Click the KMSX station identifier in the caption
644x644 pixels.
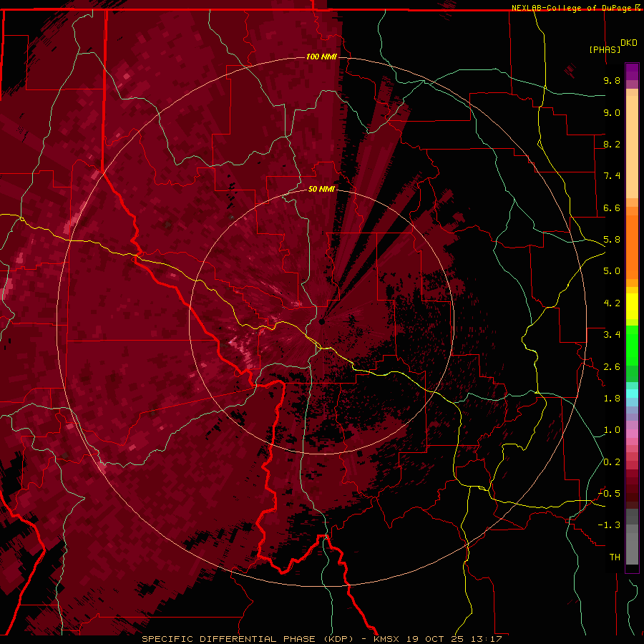386,639
